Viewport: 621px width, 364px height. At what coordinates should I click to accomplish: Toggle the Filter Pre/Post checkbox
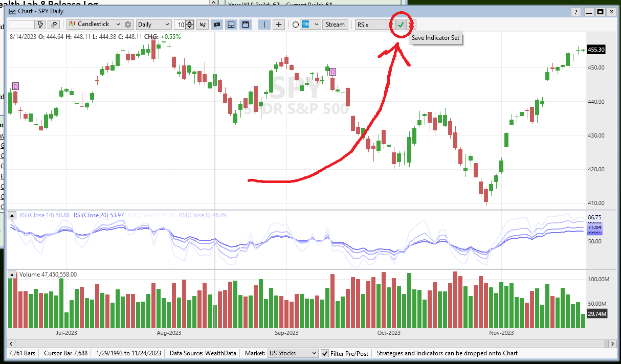[325, 353]
